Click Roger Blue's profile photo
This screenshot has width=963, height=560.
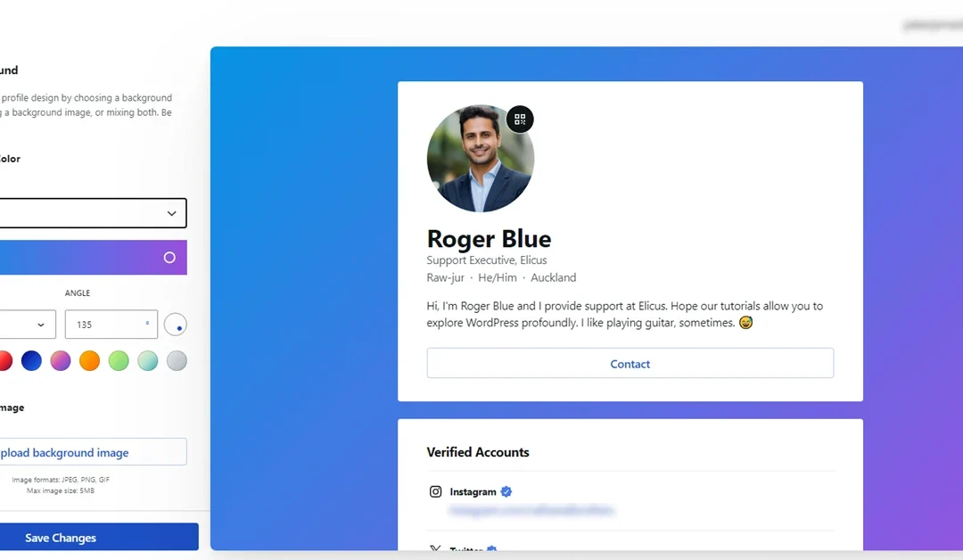(x=481, y=159)
